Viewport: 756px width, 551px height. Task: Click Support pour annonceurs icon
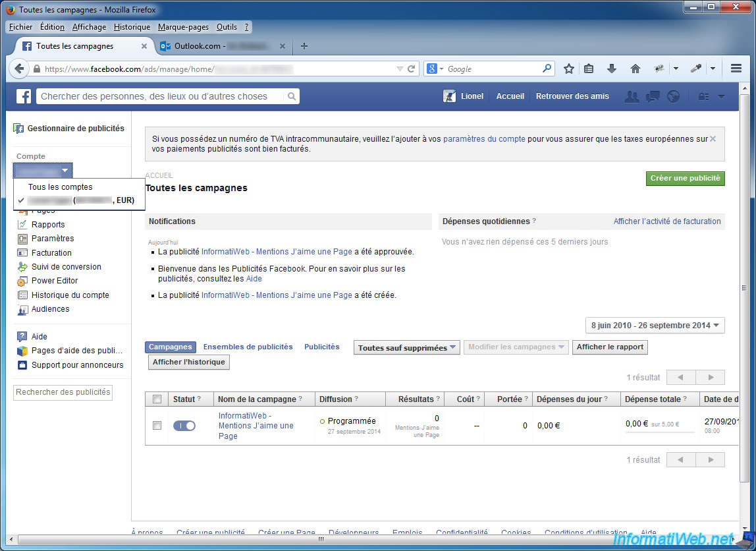tap(22, 364)
